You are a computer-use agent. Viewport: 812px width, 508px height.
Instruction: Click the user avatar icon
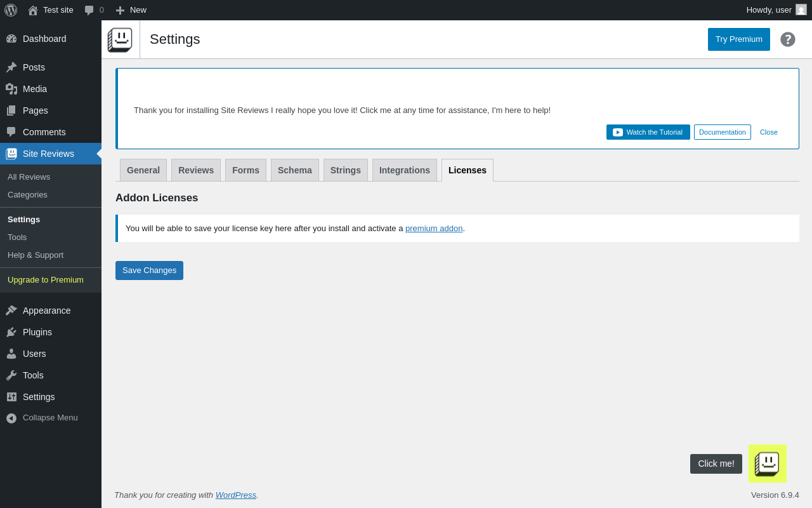point(801,10)
